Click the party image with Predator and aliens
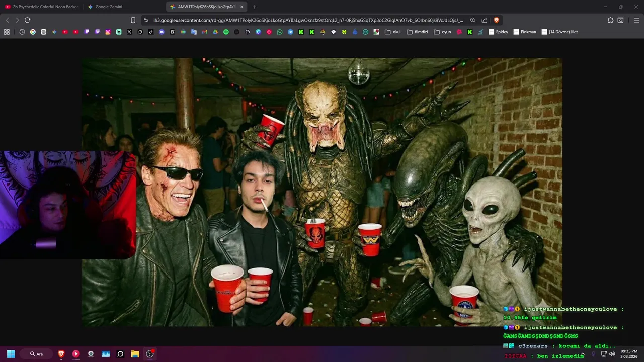Viewport: 644px width, 362px height. [x=322, y=192]
